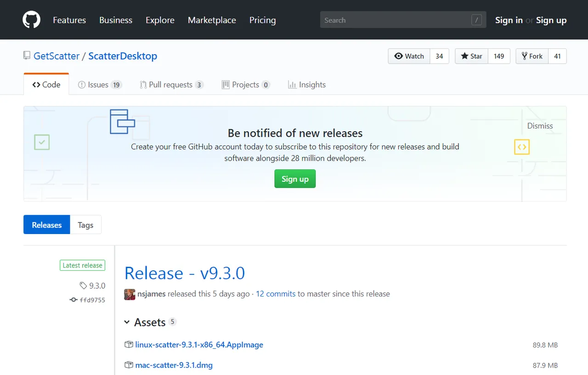
Task: Open the Insights tab
Action: point(307,84)
